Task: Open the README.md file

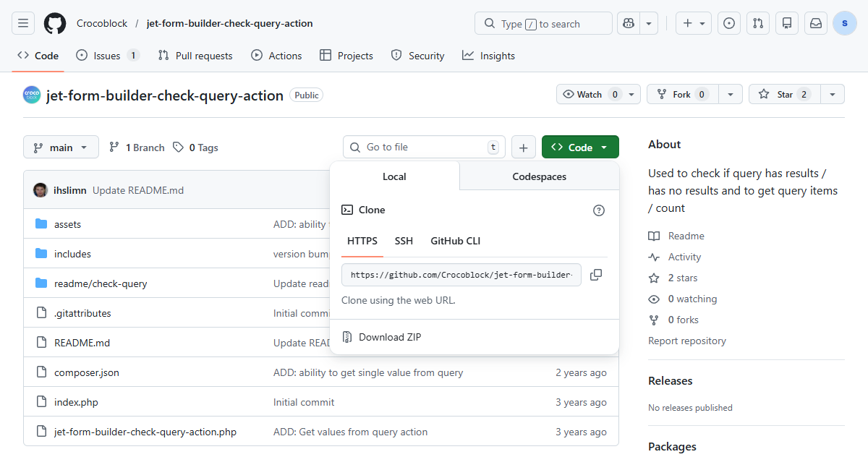Action: click(x=82, y=343)
